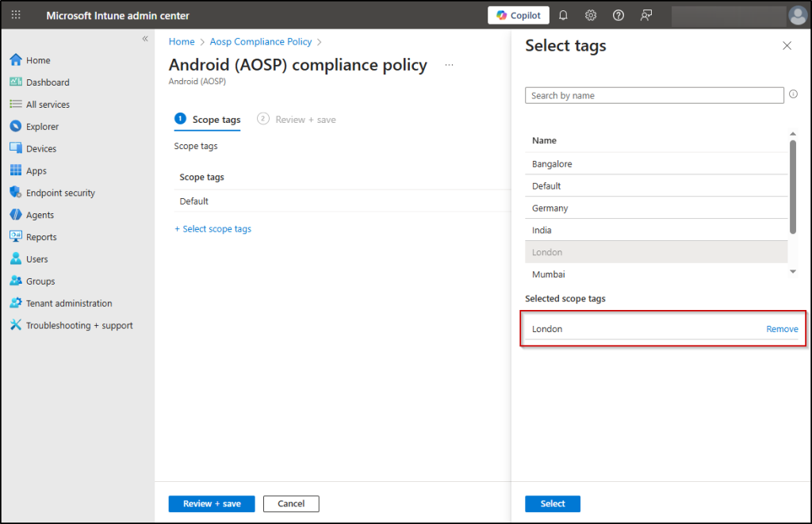Remove the London selected scope tag

(782, 329)
